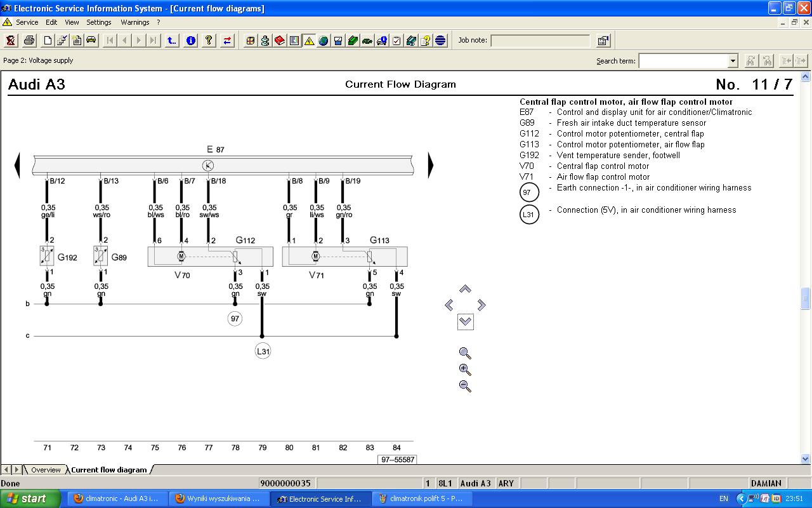Click the blue back arrow 't..' icon

click(172, 41)
